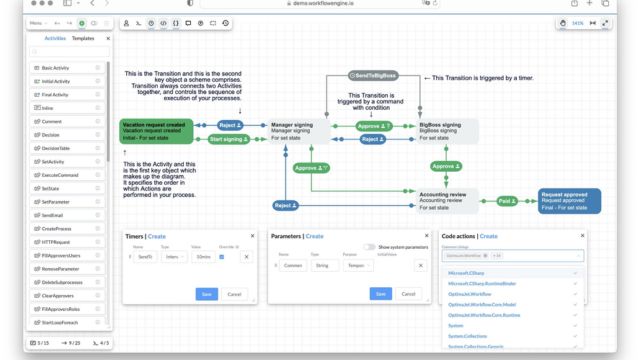Open the Timers clock icon in toolbar
This screenshot has height=360, width=640.
[151, 23]
